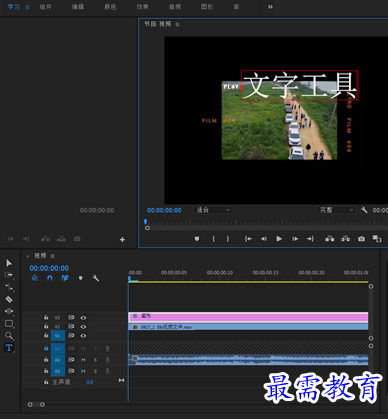Open the timeline 视频 panel menu
Image resolution: width=388 pixels, height=419 pixels.
(x=52, y=256)
